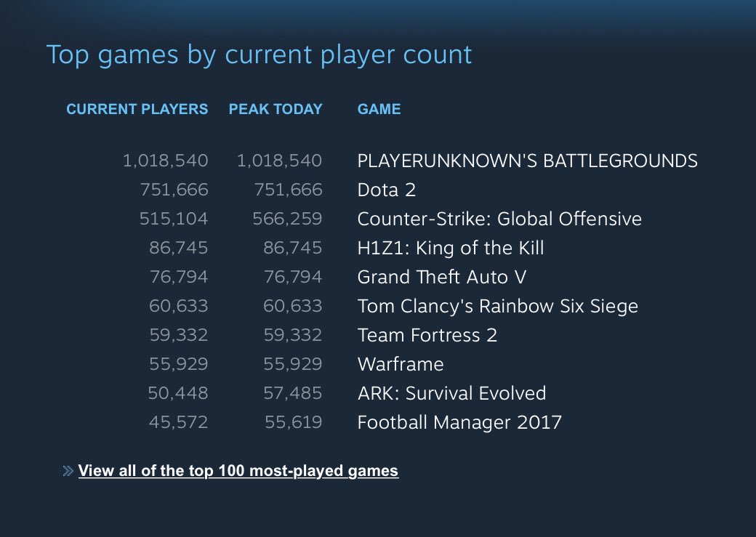Click the PLAYERUNKNOWN'S BATTLEGROUNDS game link
This screenshot has height=537, width=756.
527,161
